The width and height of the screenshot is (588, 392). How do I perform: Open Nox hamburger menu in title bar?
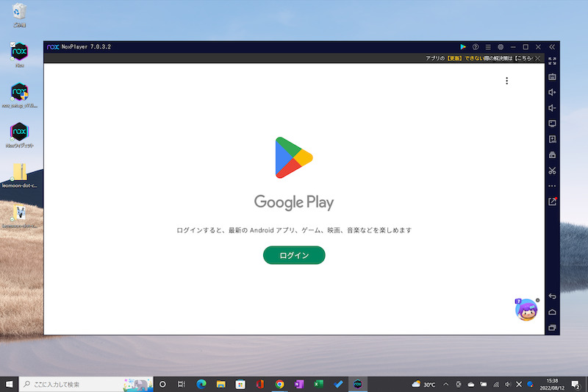pos(488,47)
